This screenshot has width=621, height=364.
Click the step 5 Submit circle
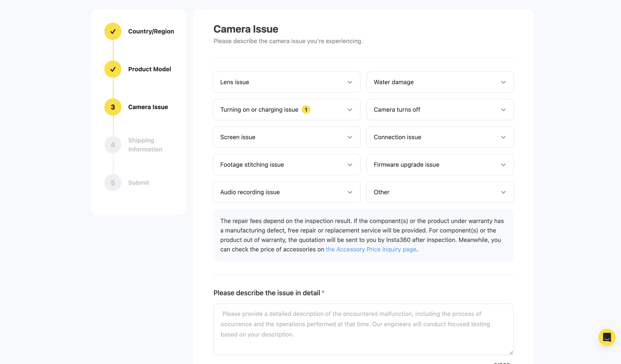click(x=113, y=183)
